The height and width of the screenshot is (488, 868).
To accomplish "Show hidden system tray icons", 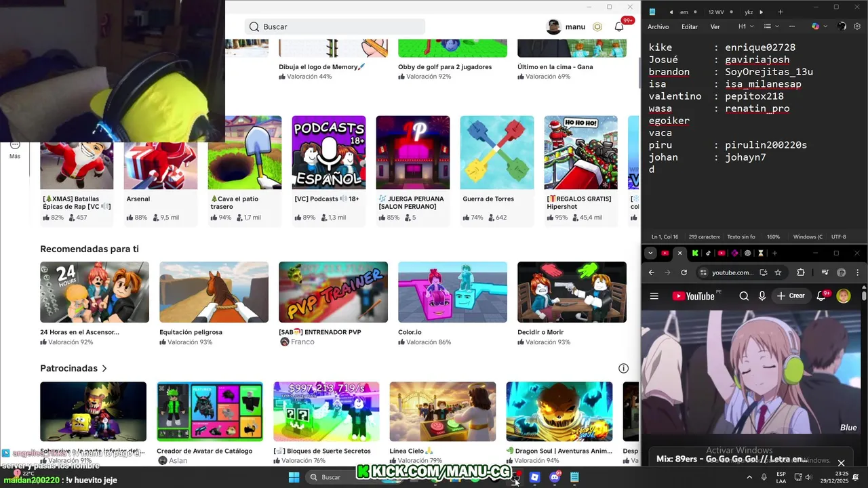I will pos(749,477).
